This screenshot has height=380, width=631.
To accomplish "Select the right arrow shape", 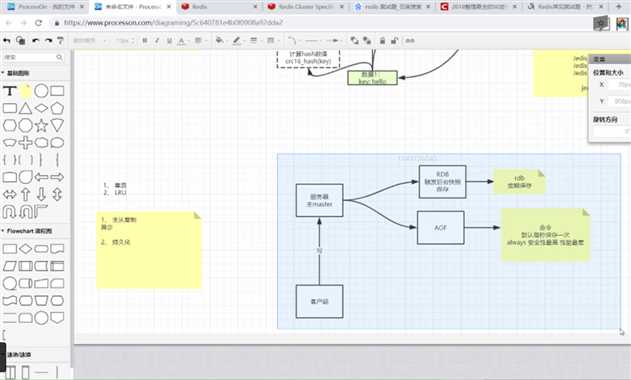I will pyautogui.click(x=57, y=177).
